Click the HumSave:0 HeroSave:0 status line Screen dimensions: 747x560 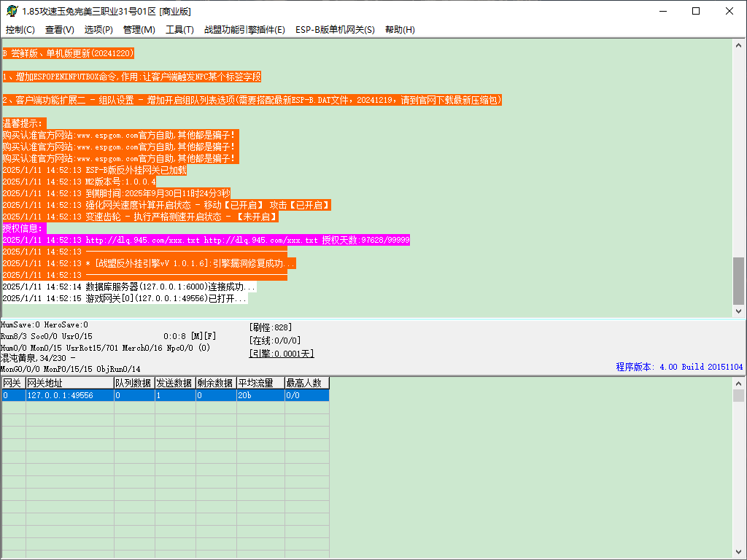coord(44,324)
